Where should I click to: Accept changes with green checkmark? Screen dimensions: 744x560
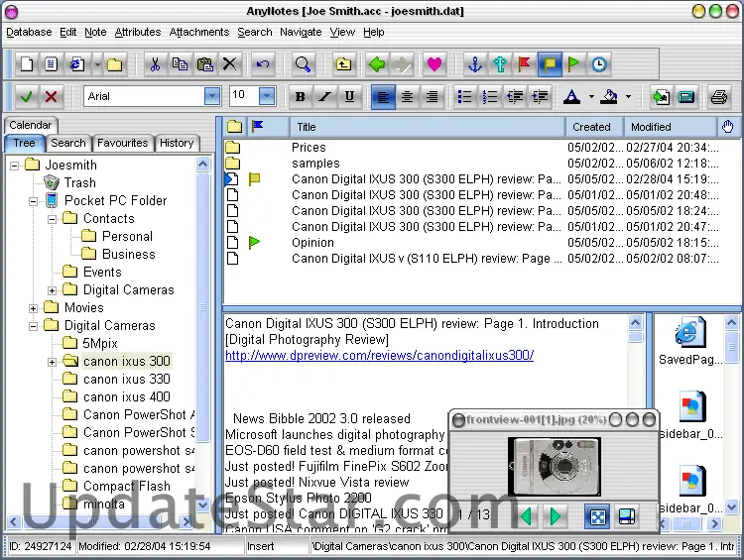point(27,97)
